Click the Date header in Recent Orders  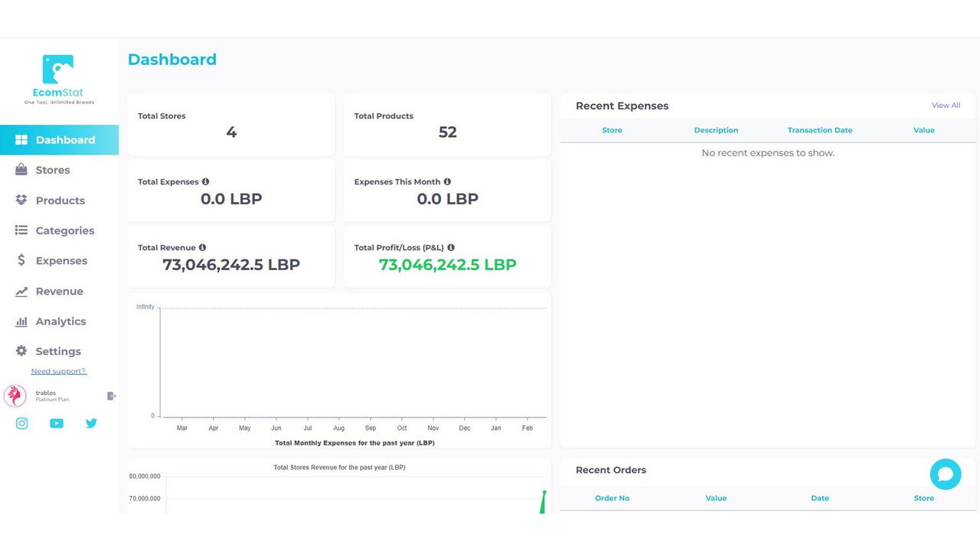coord(820,498)
